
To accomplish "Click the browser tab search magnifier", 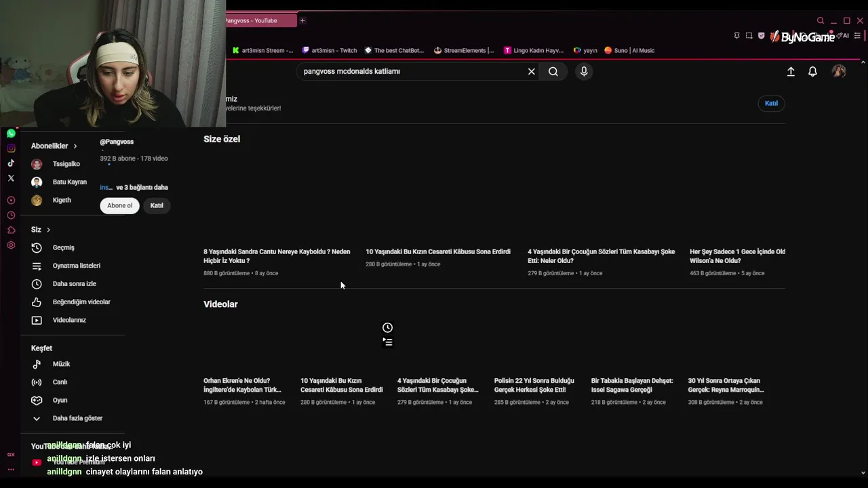I will (x=821, y=20).
